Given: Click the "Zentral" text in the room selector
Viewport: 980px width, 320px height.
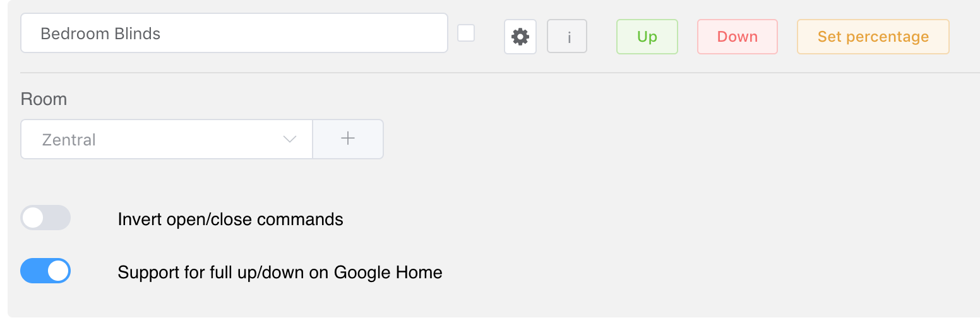Looking at the screenshot, I should point(69,140).
